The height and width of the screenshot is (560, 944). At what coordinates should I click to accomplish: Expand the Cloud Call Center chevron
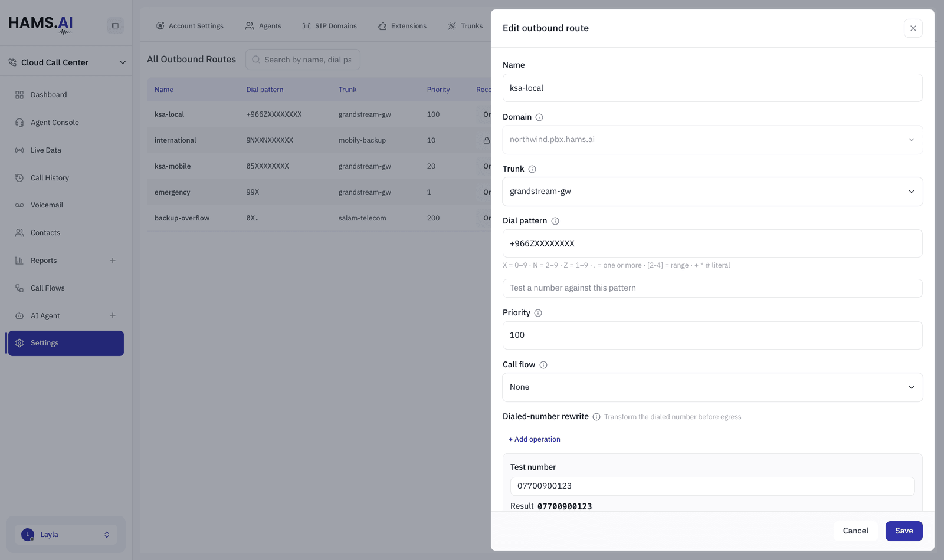pyautogui.click(x=123, y=62)
